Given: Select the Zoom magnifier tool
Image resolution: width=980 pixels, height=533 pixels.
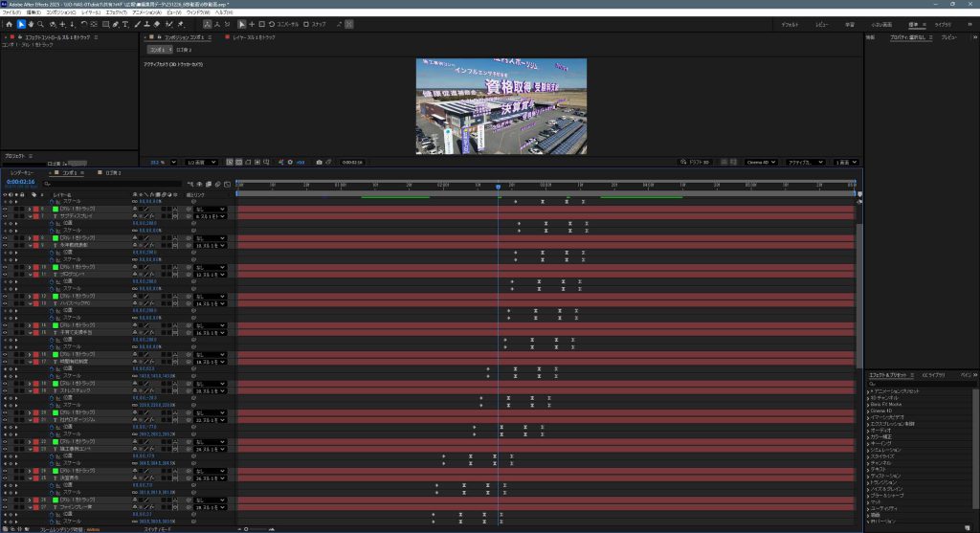Looking at the screenshot, I should coord(40,23).
